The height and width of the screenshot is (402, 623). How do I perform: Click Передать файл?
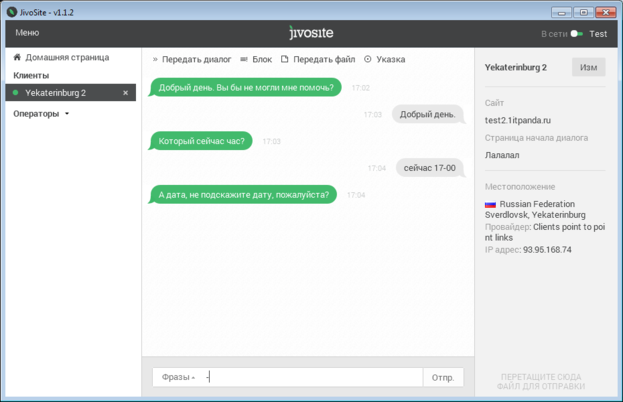point(324,60)
